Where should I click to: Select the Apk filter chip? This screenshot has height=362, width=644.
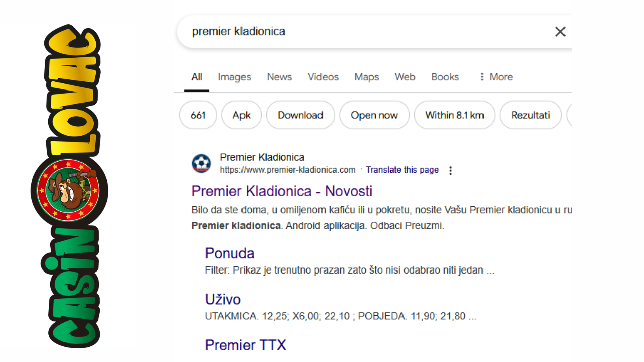click(242, 115)
